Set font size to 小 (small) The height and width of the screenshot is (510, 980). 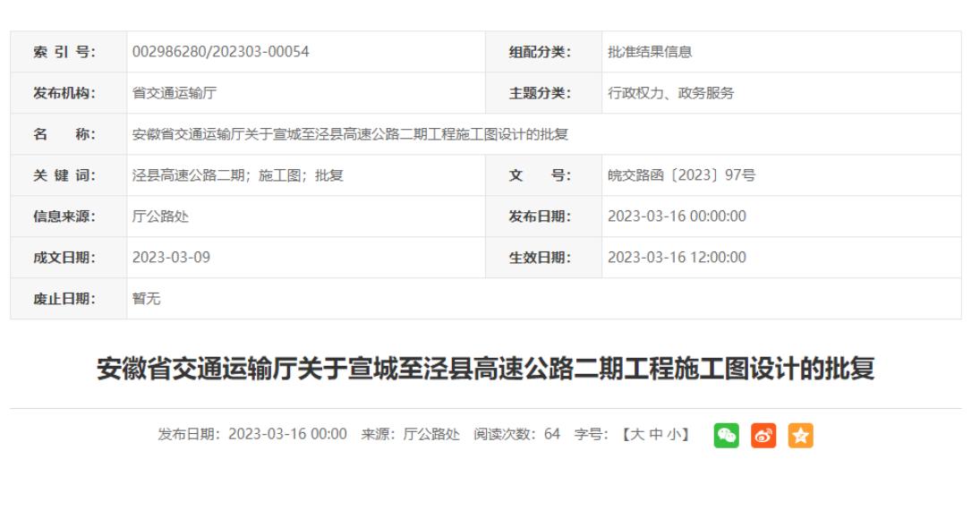coord(674,434)
